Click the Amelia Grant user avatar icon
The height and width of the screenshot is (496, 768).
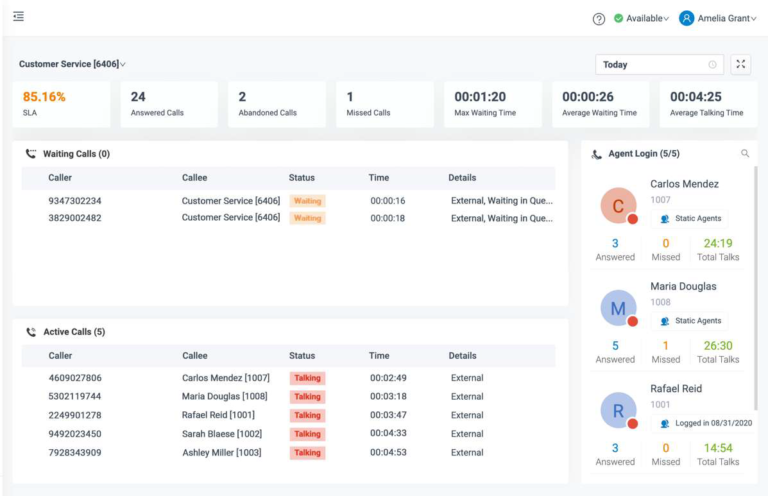[x=687, y=18]
